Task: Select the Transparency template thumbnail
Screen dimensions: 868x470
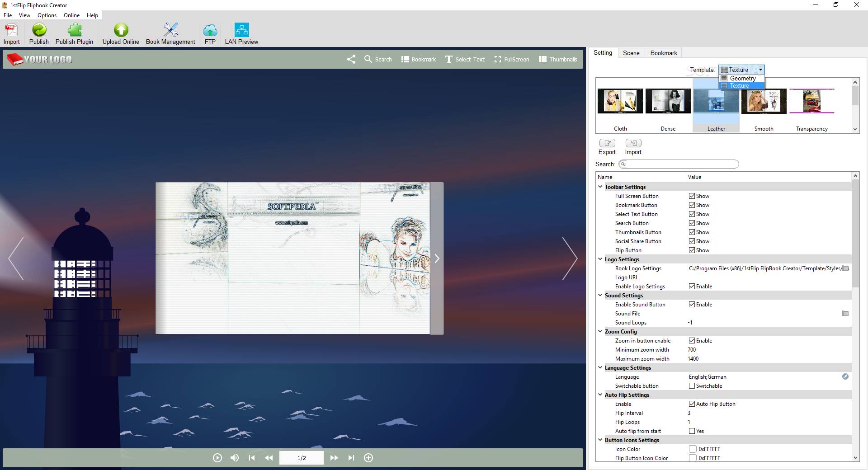Action: pyautogui.click(x=811, y=105)
